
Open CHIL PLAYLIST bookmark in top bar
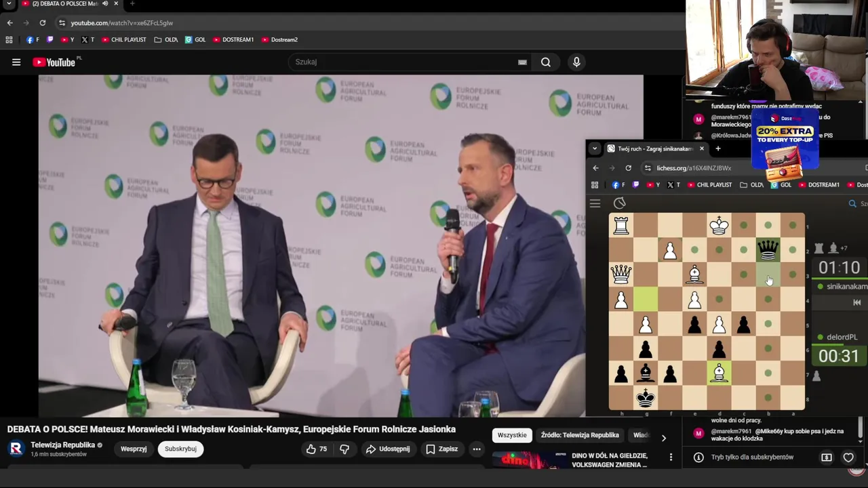[x=124, y=40]
